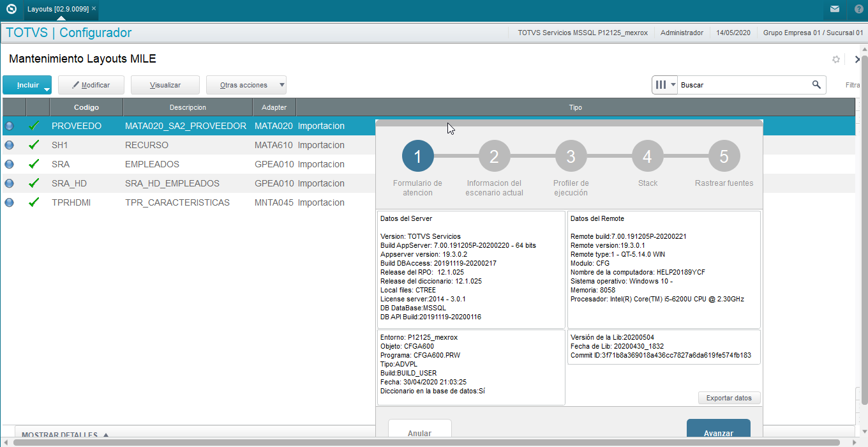
Task: Open the Otras acciones dropdown
Action: [246, 85]
